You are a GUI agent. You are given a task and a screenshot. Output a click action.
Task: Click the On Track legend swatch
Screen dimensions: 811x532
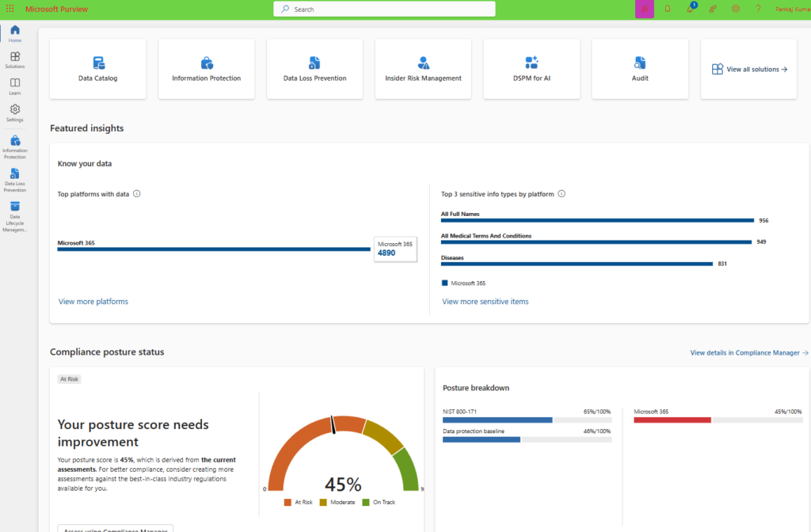pyautogui.click(x=366, y=503)
